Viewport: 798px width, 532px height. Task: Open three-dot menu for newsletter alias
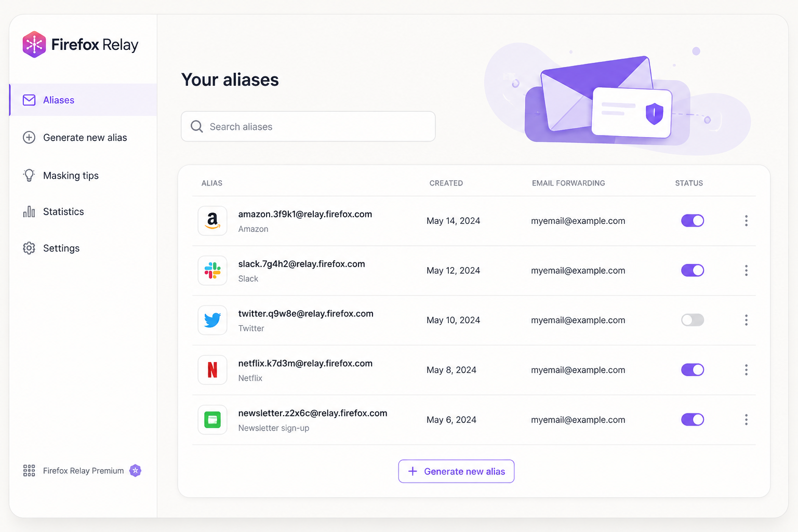click(x=746, y=419)
